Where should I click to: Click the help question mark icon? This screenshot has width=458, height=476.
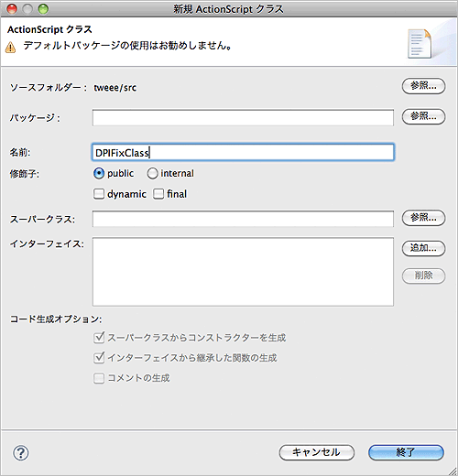coord(21,453)
